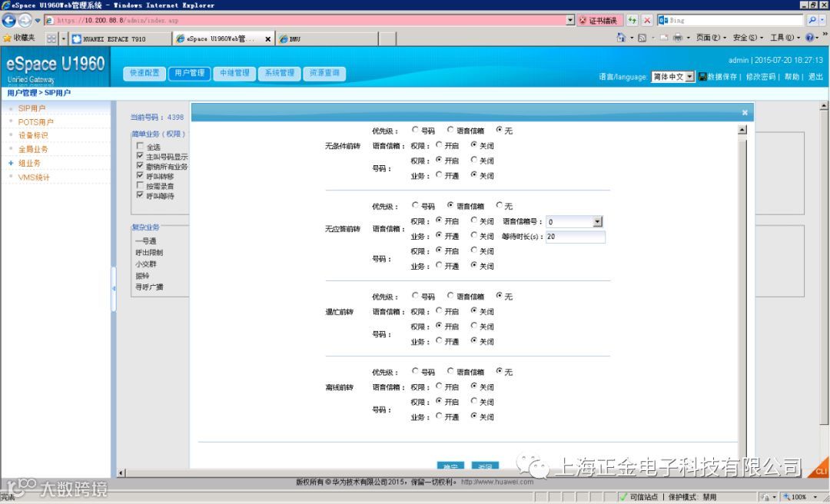The height and width of the screenshot is (504, 830).
Task: Select 号码 priority for 遇忙前转
Action: click(415, 296)
